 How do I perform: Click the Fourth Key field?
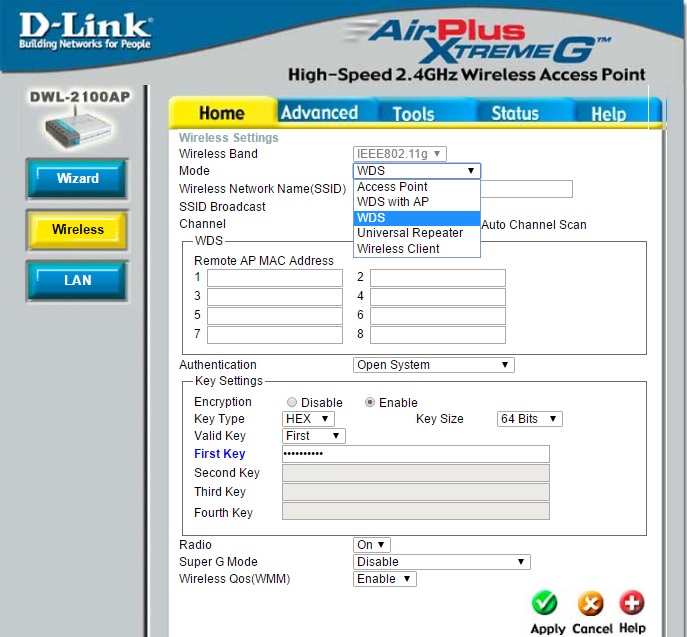click(416, 511)
